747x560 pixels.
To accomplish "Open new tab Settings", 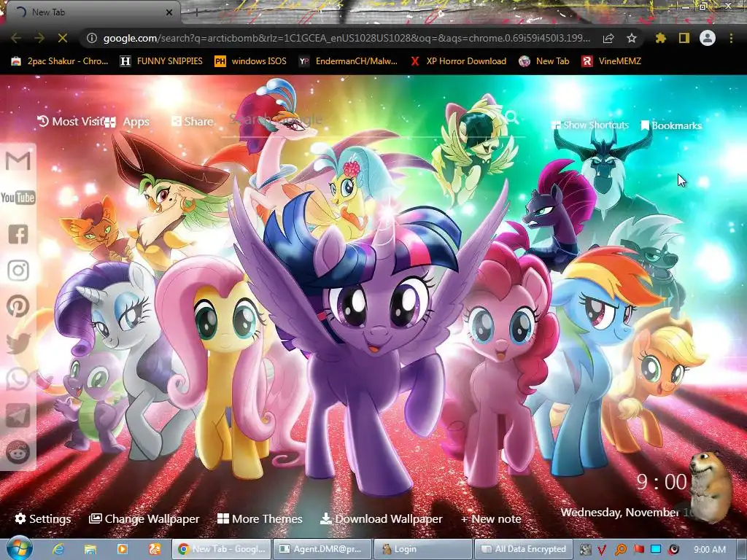I will (x=43, y=519).
